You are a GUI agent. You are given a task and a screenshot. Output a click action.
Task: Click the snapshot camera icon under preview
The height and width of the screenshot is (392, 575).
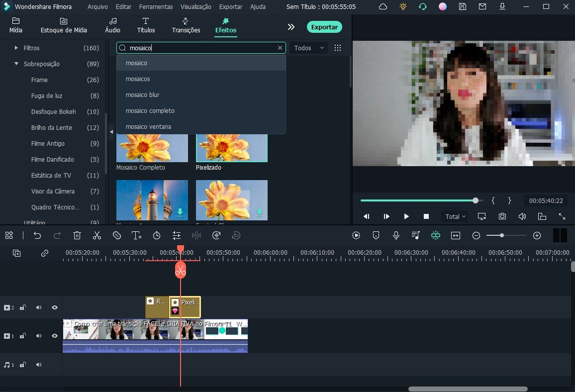click(502, 216)
